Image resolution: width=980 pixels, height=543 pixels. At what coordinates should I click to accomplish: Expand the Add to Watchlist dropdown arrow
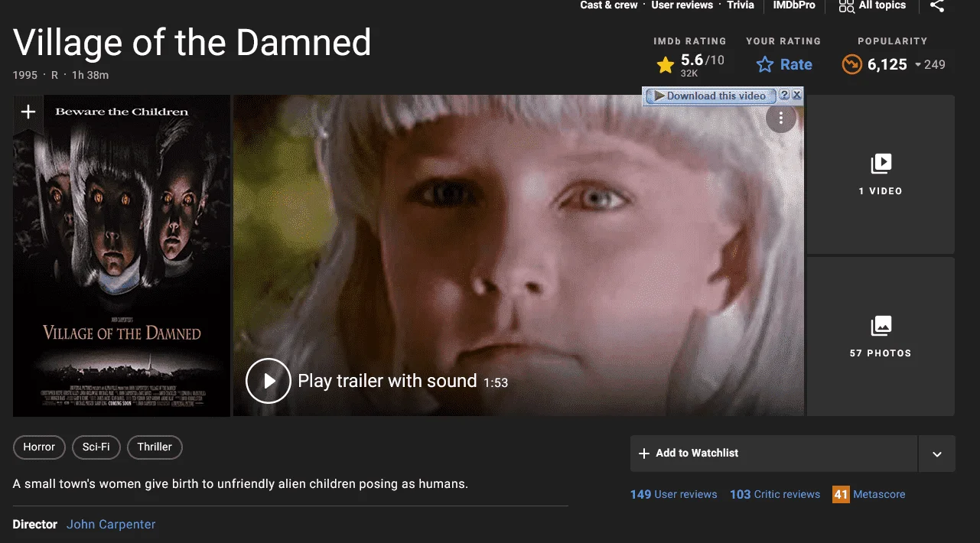tap(936, 454)
